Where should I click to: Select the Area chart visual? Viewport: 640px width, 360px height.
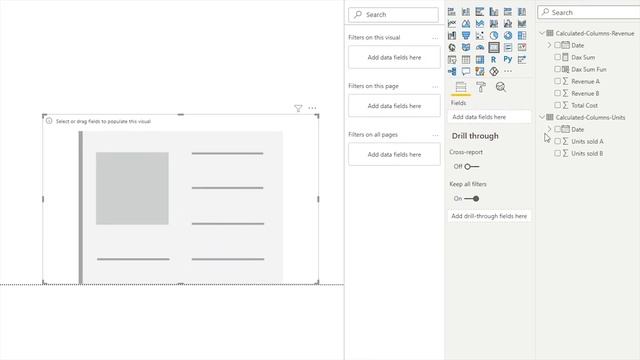(466, 24)
